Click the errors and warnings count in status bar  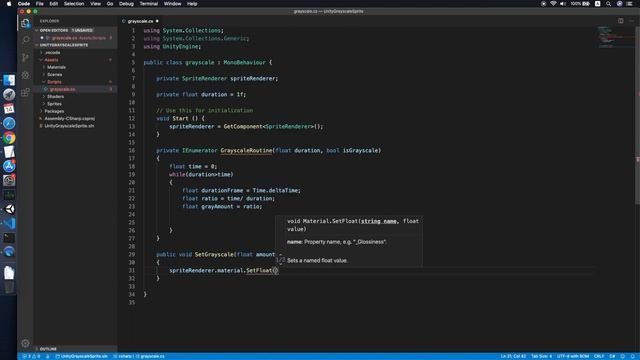point(31,356)
